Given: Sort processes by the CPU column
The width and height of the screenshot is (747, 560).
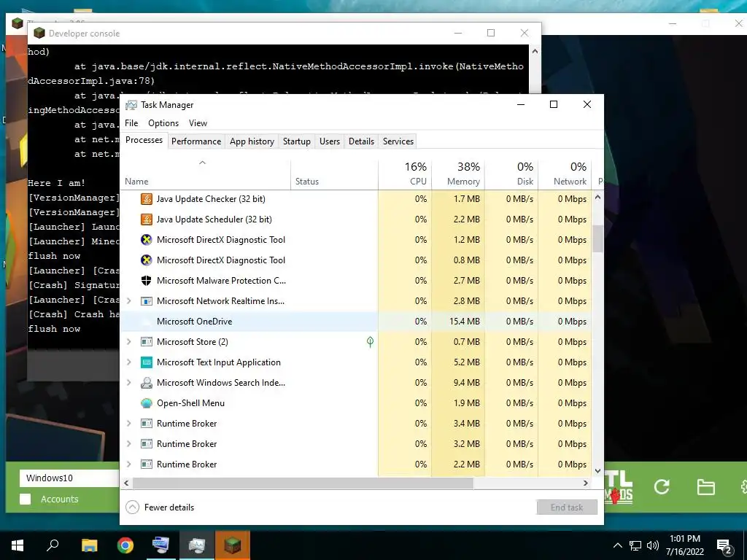Looking at the screenshot, I should click(x=405, y=175).
